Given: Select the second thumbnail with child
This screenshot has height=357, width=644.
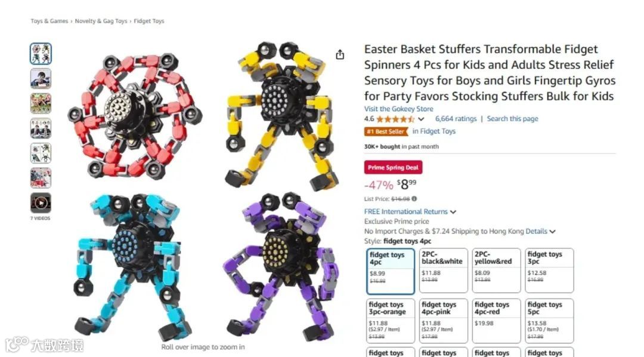Looking at the screenshot, I should (41, 78).
